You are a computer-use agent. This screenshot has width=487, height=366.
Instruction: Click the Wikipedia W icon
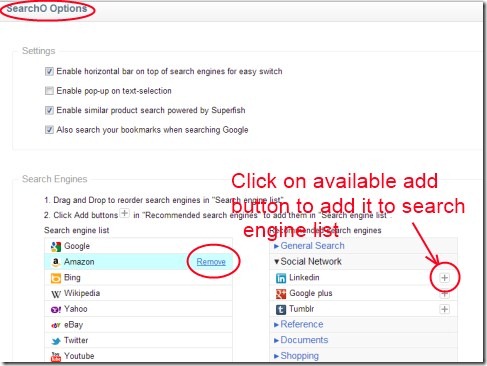(x=56, y=294)
